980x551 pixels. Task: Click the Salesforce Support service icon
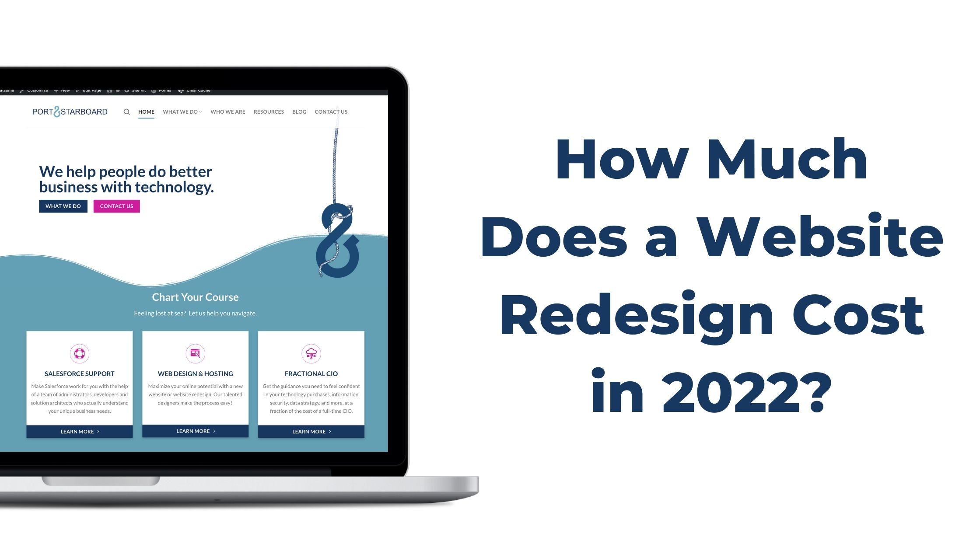80,352
